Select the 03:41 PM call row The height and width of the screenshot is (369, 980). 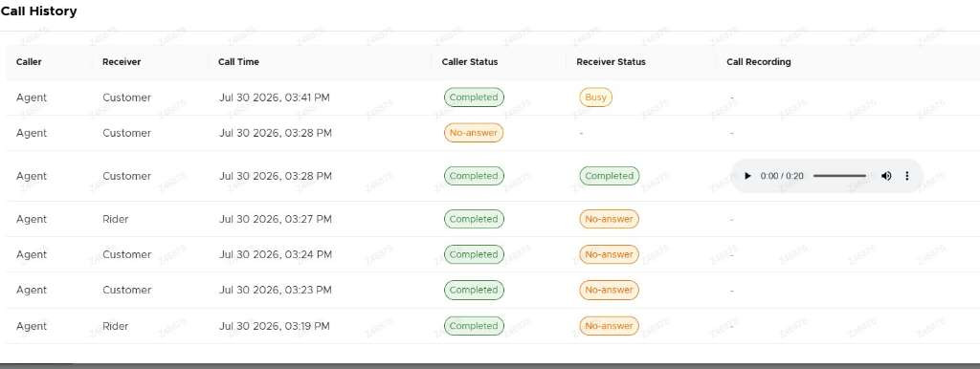(490, 98)
